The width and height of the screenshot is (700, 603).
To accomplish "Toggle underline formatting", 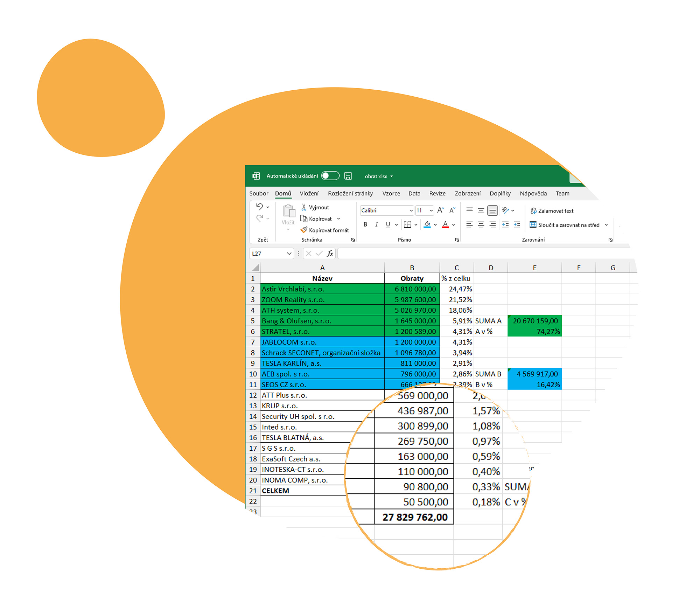I will [388, 224].
